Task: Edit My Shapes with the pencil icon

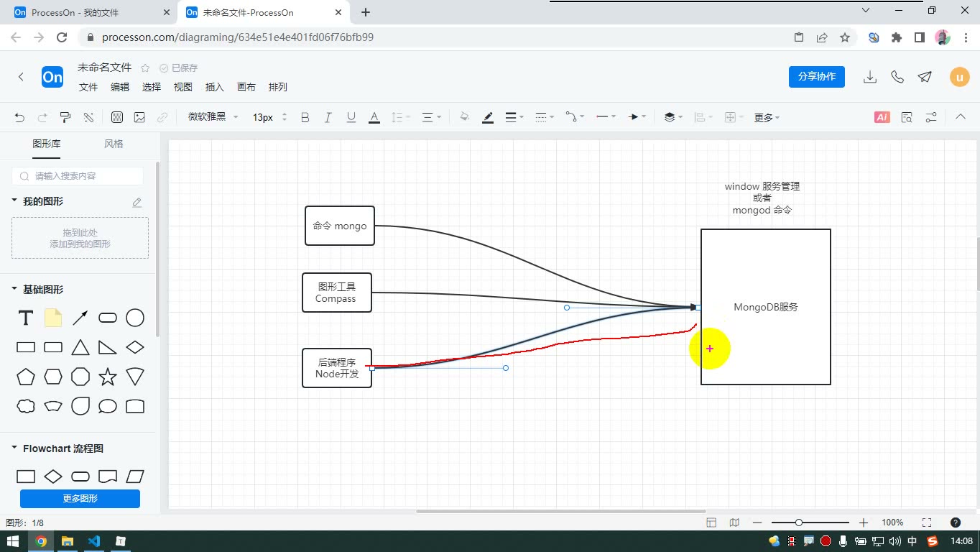Action: [137, 202]
